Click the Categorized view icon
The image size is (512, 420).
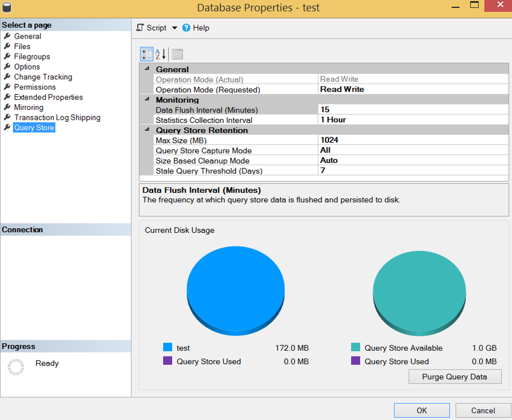pyautogui.click(x=147, y=54)
